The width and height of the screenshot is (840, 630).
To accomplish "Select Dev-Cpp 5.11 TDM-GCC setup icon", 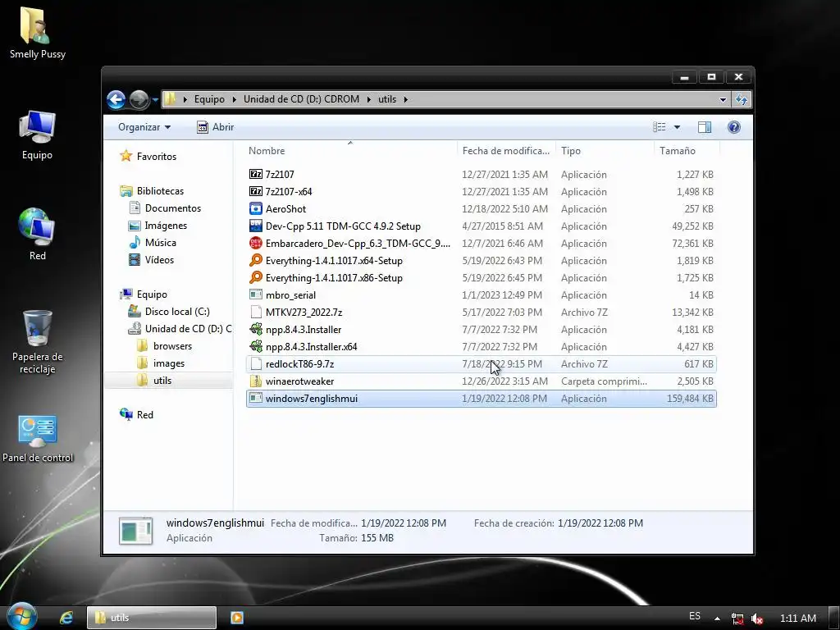I will [x=256, y=226].
